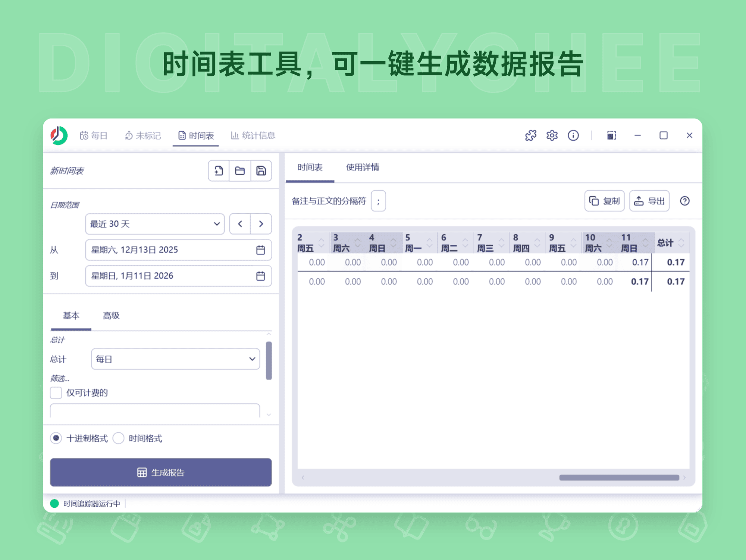The width and height of the screenshot is (746, 560).
Task: Select the 十进制格式 radio button
Action: pyautogui.click(x=56, y=438)
